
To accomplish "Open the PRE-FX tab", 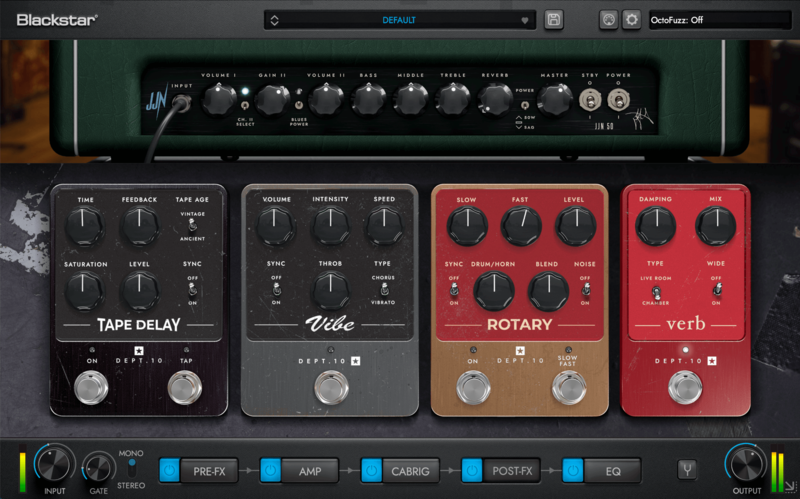I will [x=209, y=471].
